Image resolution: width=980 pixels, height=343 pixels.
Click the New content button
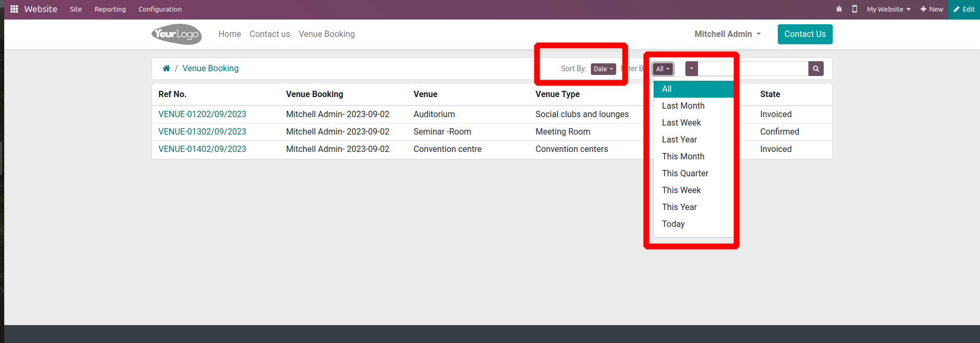(x=932, y=9)
